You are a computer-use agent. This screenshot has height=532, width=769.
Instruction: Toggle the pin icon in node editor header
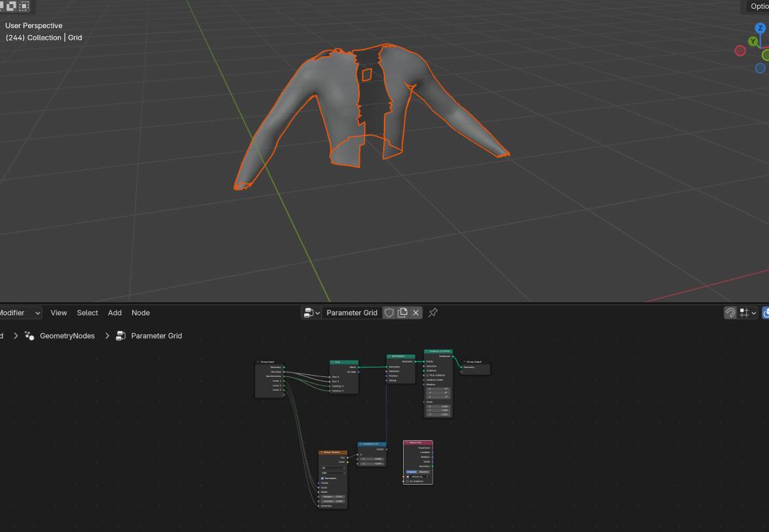433,313
